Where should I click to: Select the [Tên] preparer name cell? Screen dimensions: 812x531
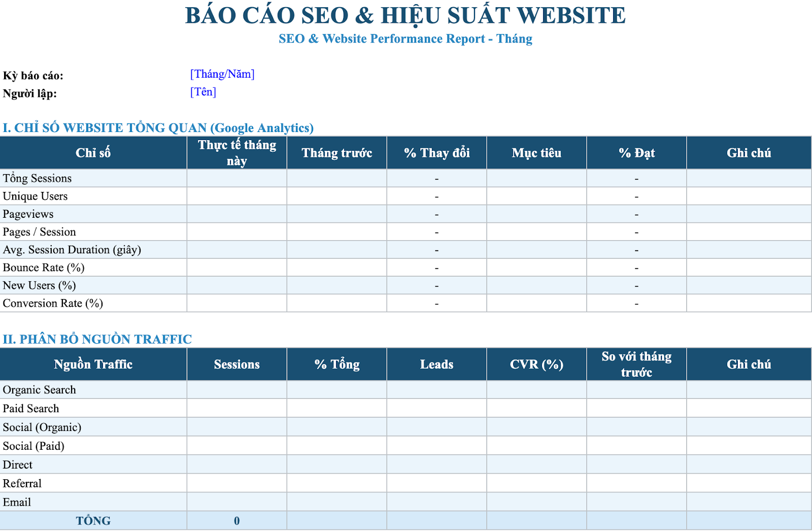pyautogui.click(x=203, y=92)
